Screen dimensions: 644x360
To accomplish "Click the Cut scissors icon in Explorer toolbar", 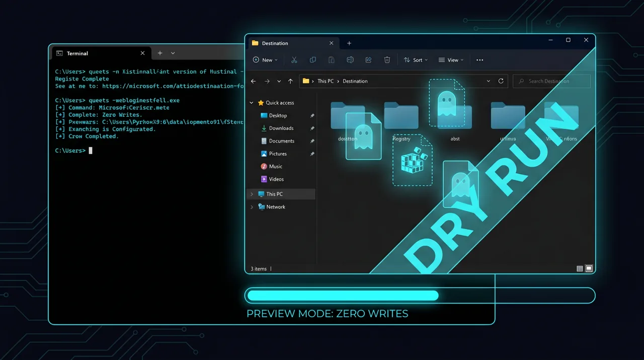I will 294,60.
